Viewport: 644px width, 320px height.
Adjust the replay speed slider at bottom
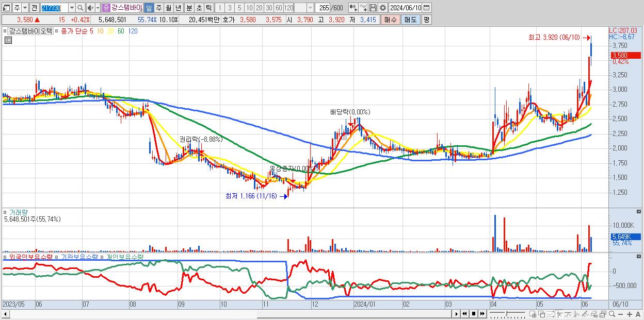pyautogui.click(x=506, y=313)
